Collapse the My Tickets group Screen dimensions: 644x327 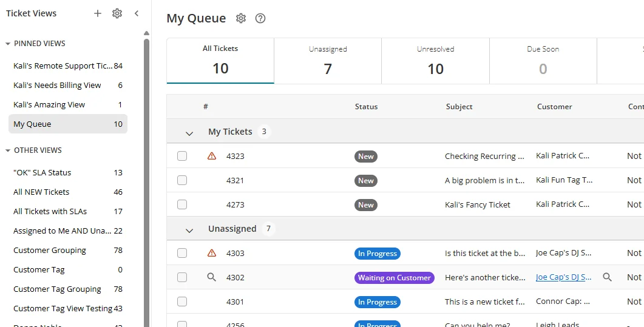(189, 133)
